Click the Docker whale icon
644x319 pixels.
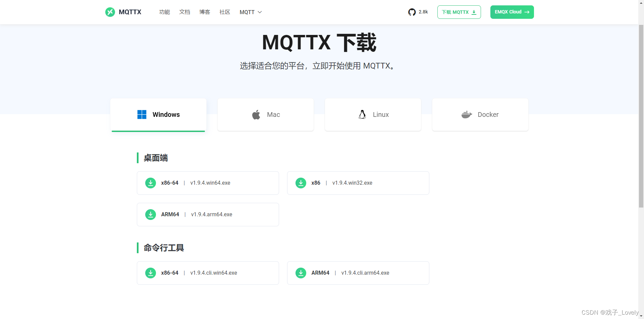tap(467, 115)
